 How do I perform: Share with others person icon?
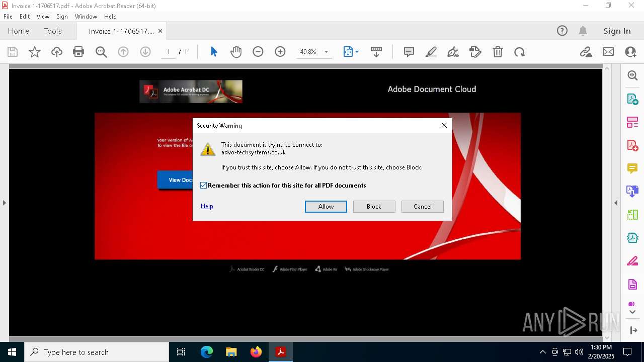tap(630, 52)
